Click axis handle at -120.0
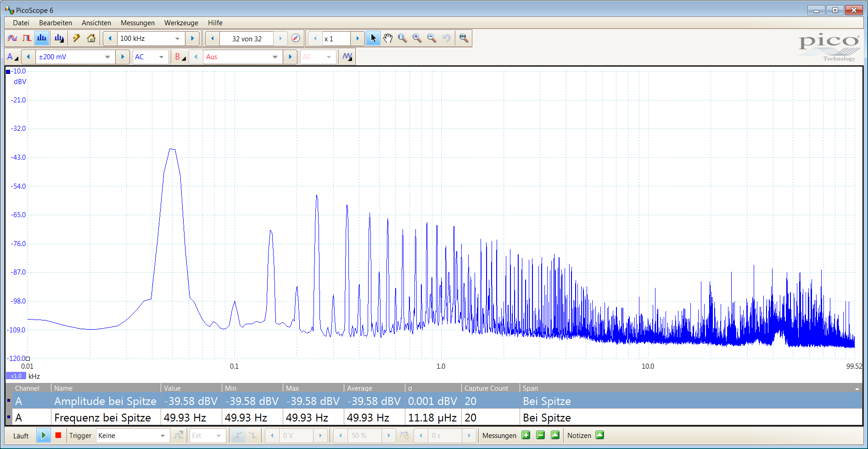This screenshot has width=868, height=449. (x=28, y=359)
